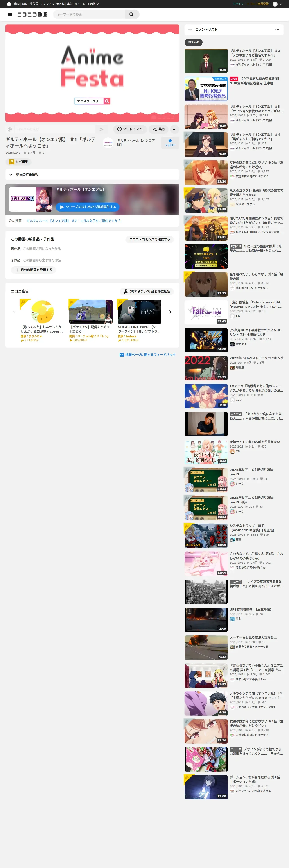Open the コメントリスト three-dot menu
The height and width of the screenshot is (868, 289).
[277, 30]
